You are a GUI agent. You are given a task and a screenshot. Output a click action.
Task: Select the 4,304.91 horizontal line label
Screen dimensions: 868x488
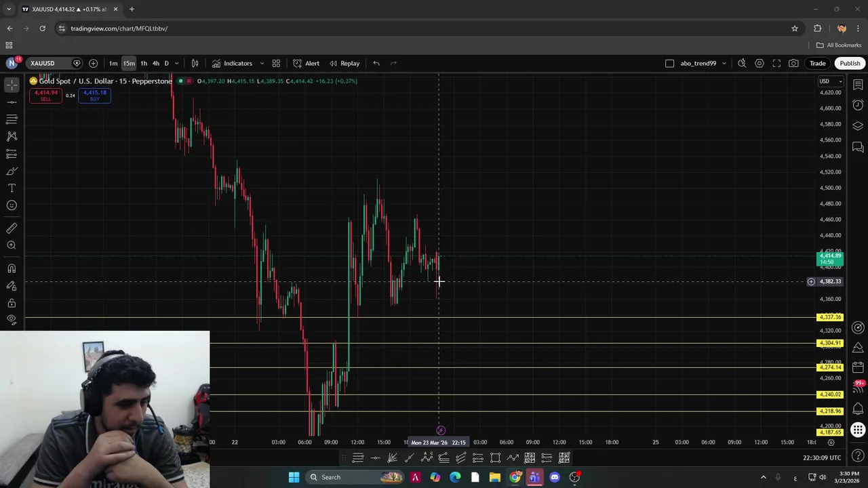click(x=830, y=343)
